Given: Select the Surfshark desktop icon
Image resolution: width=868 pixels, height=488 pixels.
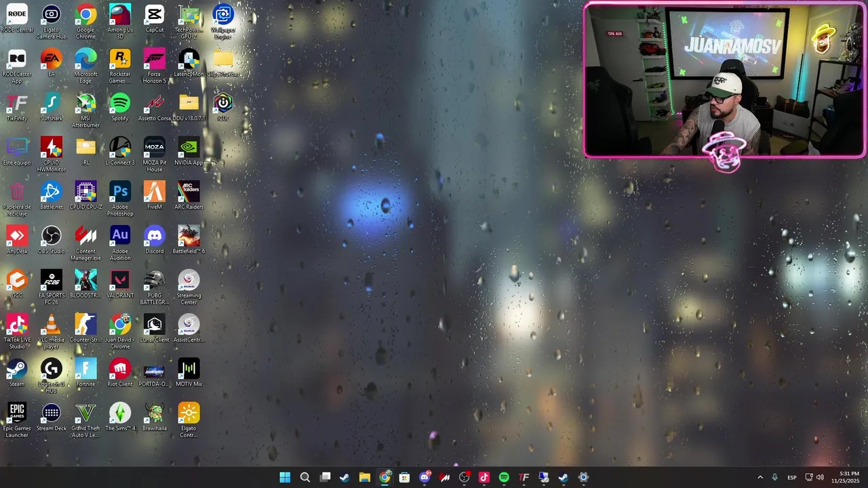Looking at the screenshot, I should click(52, 107).
